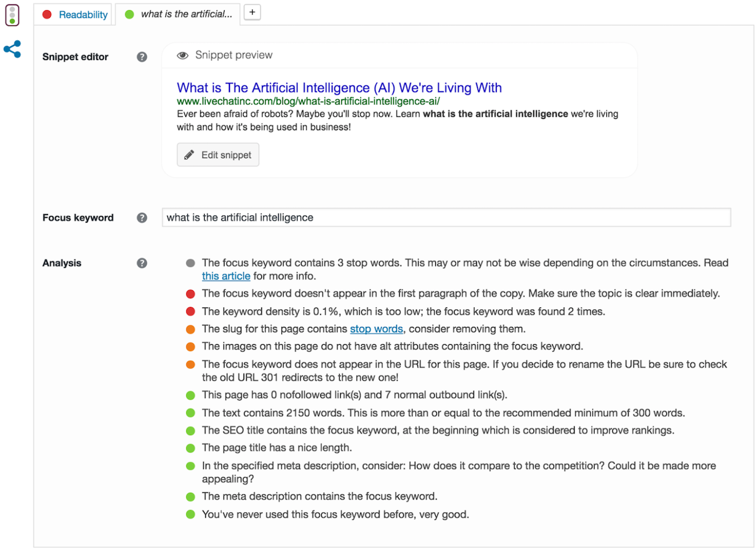
Task: Click help icon beside Focus keyword
Action: (142, 218)
